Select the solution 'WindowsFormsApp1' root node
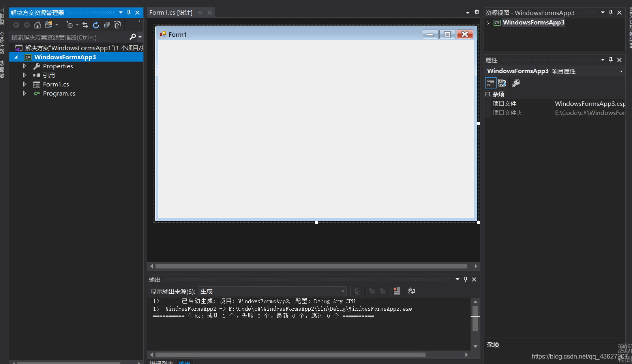632x364 pixels. 79,48
